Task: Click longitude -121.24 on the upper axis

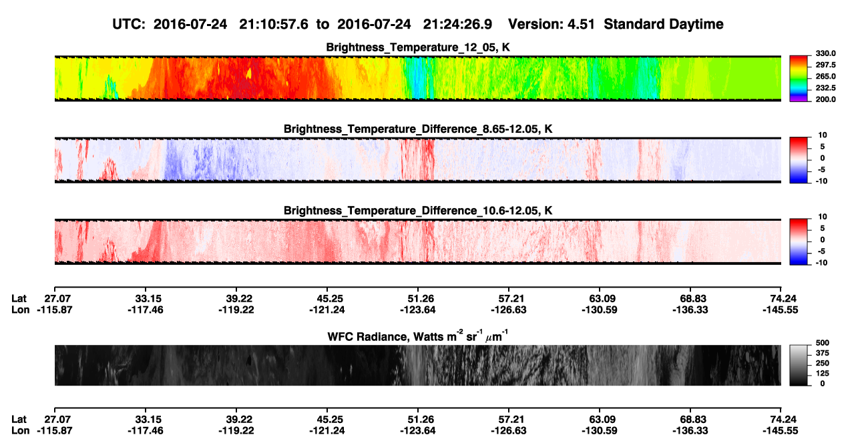Action: tap(328, 310)
